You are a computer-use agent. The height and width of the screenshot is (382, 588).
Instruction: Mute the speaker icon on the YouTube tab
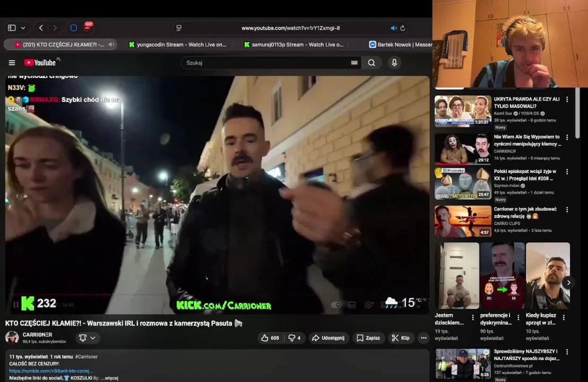coord(111,45)
